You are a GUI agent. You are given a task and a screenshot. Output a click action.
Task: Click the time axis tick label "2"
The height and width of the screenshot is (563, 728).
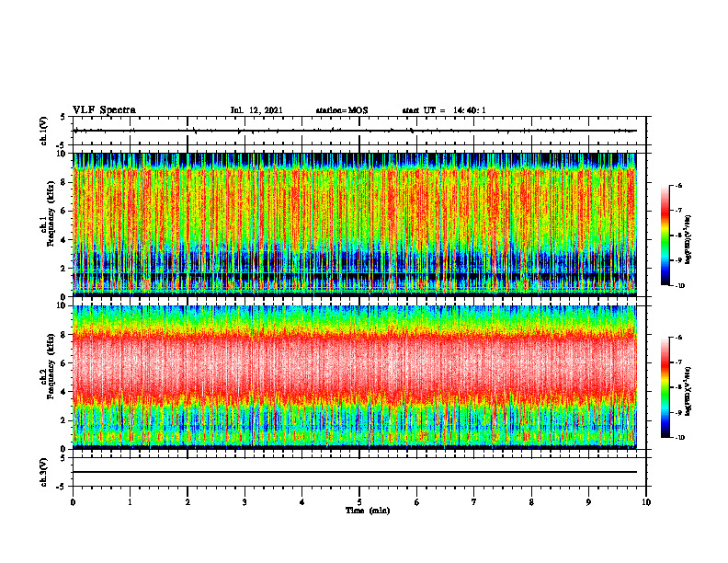188,502
